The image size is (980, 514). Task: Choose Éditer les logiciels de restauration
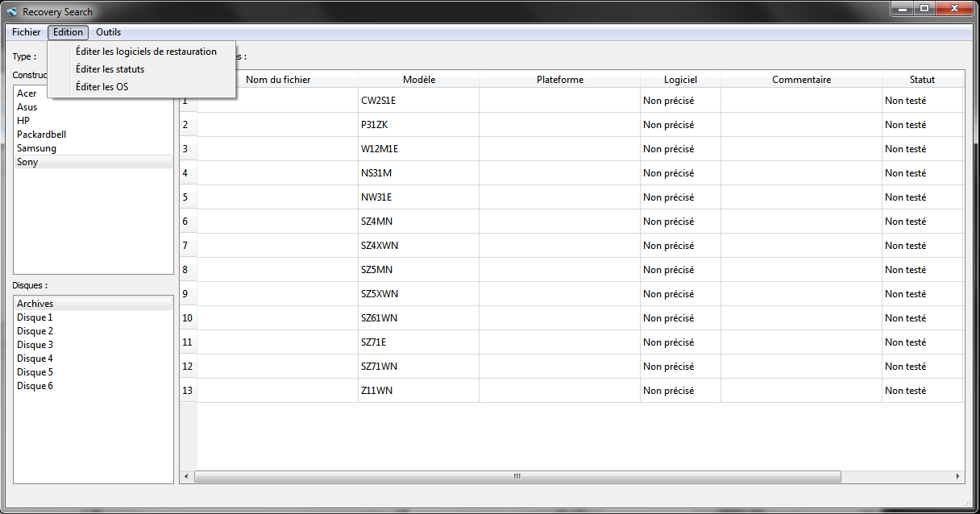tap(146, 52)
